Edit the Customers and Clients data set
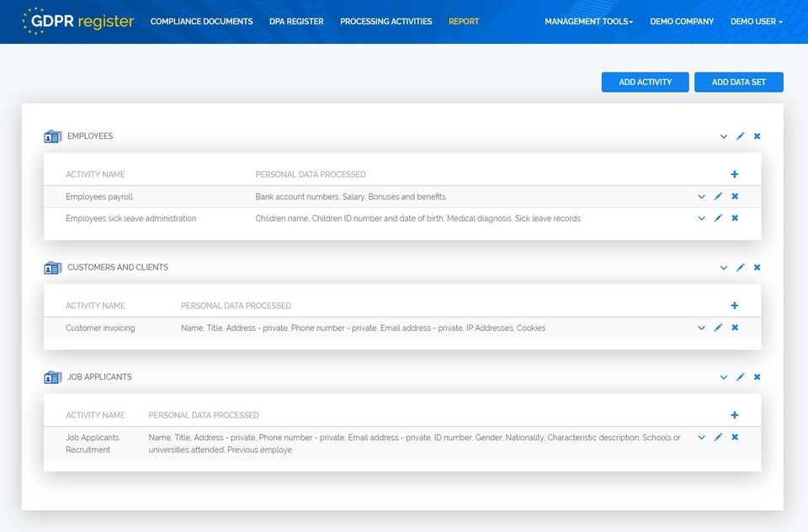Image resolution: width=808 pixels, height=532 pixels. (741, 267)
